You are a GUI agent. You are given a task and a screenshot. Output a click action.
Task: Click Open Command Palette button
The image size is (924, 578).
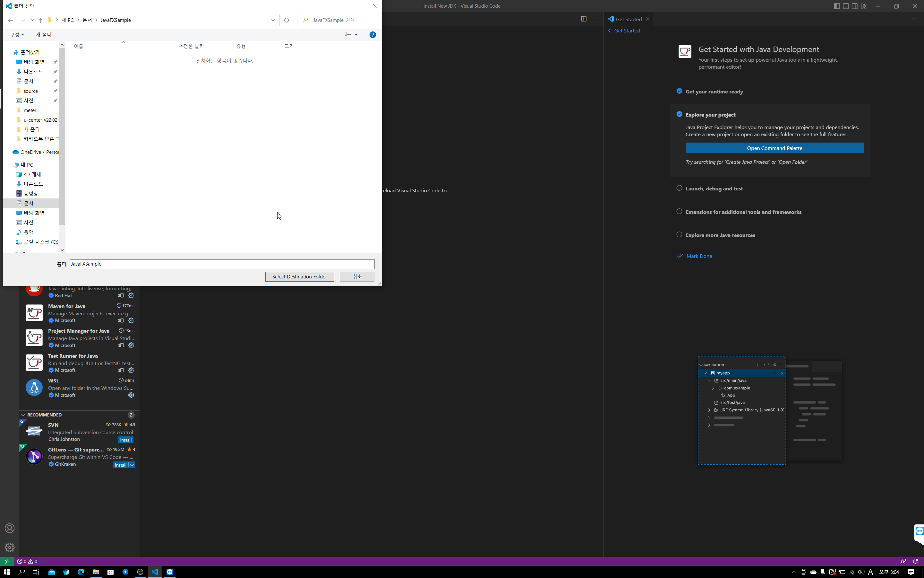pyautogui.click(x=774, y=148)
